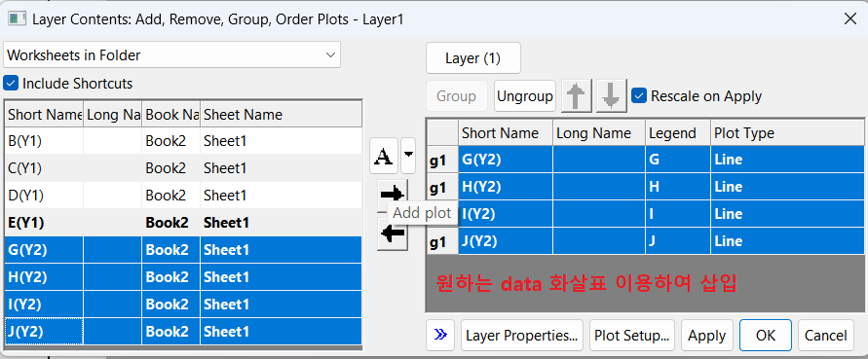The image size is (868, 359).
Task: Click the Plot Type column header
Action: click(787, 133)
